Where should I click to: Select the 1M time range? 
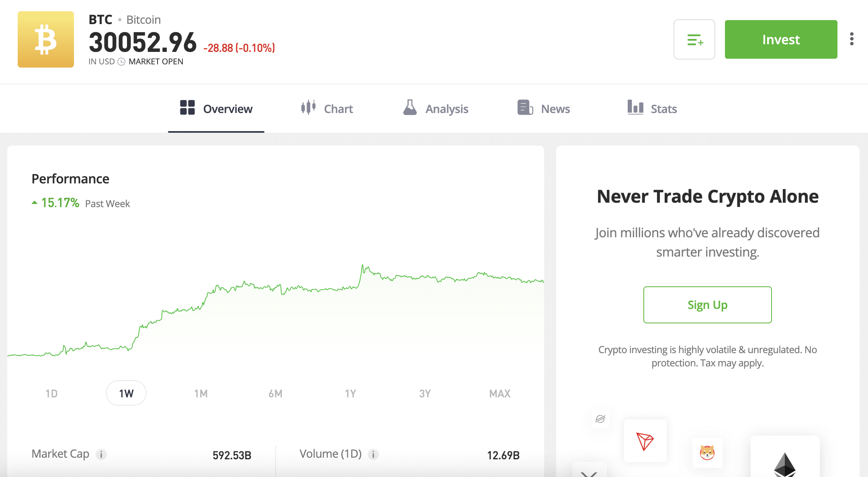[201, 393]
